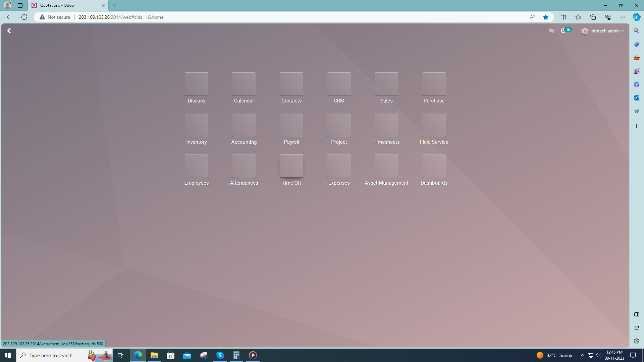Open the Payroll app tile
Image resolution: width=644 pixels, height=362 pixels.
click(x=291, y=125)
